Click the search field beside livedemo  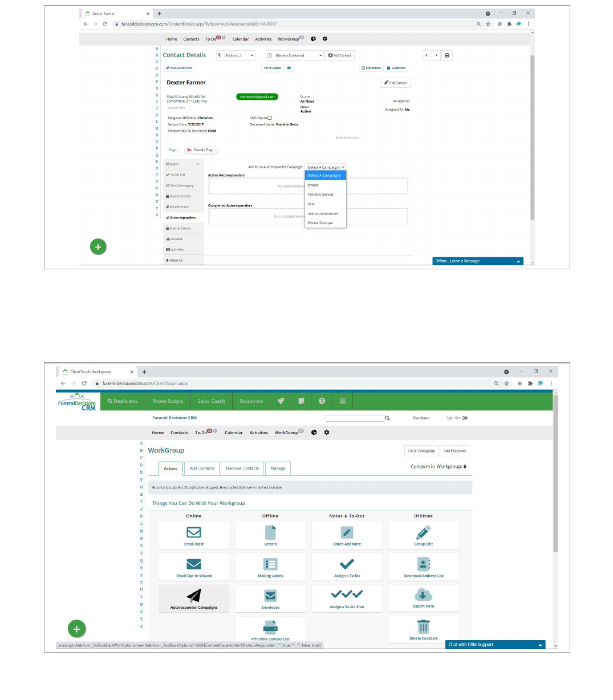(x=354, y=418)
